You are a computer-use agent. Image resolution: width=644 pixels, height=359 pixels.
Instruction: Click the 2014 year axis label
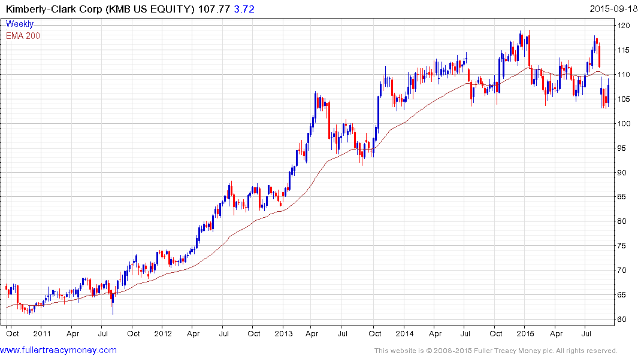tap(404, 333)
